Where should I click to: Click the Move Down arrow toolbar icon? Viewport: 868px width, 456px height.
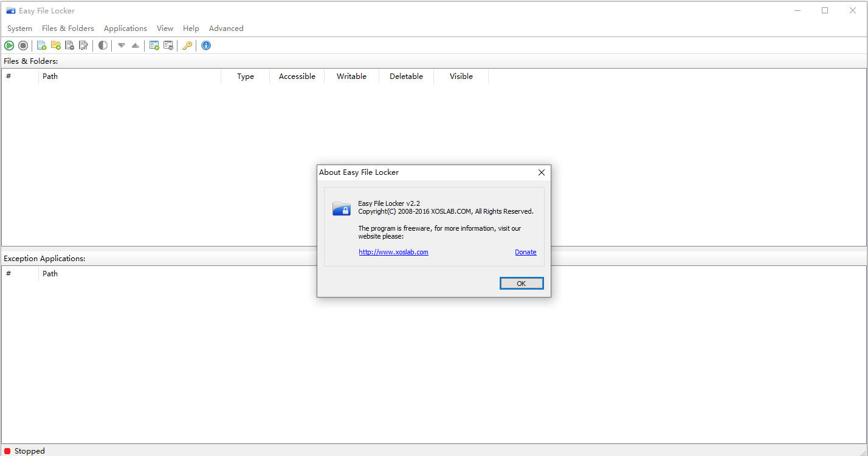122,46
